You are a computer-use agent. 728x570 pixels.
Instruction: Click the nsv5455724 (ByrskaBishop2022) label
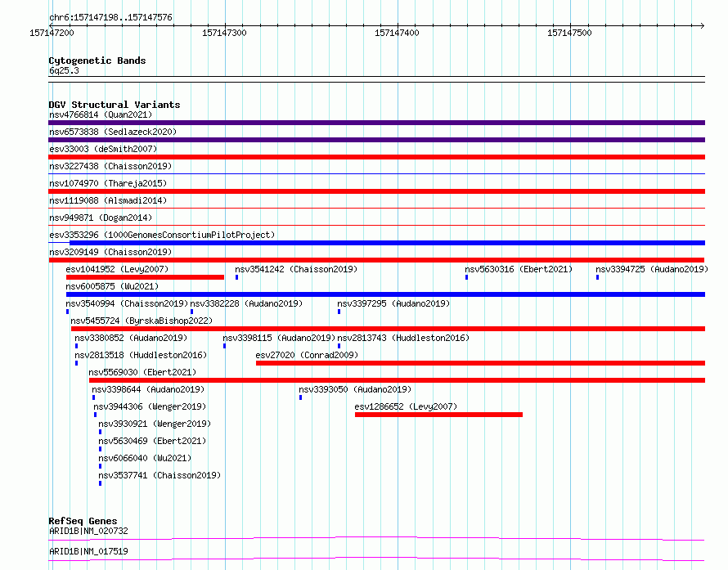(x=142, y=321)
